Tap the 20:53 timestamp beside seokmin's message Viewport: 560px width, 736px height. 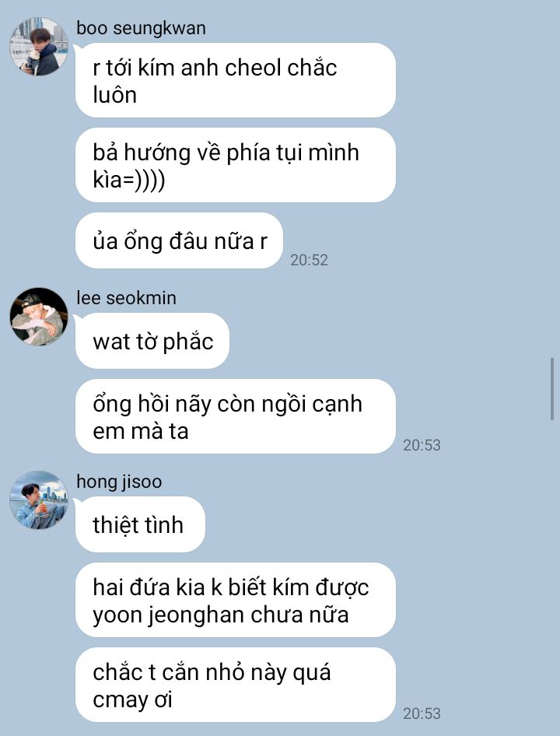tap(422, 444)
